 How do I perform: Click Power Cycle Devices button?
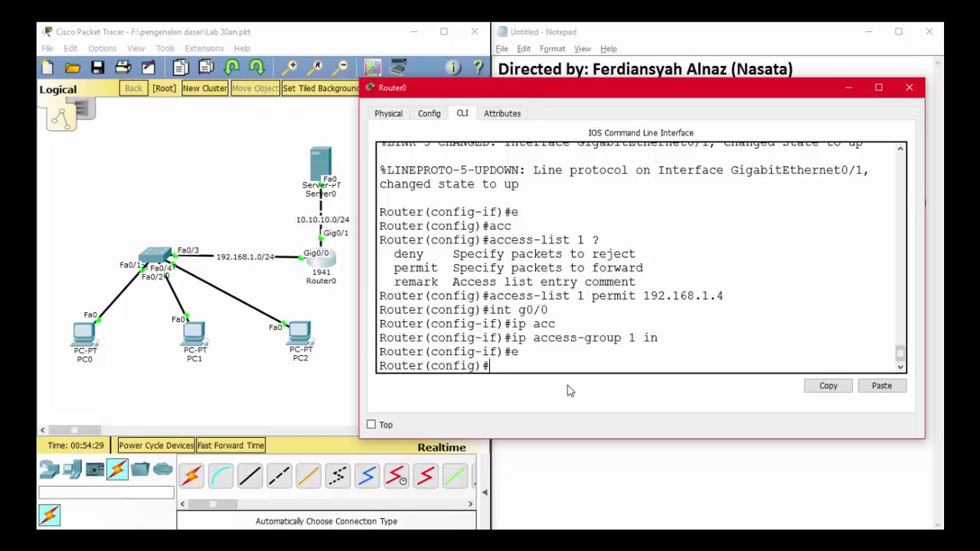pyautogui.click(x=156, y=445)
